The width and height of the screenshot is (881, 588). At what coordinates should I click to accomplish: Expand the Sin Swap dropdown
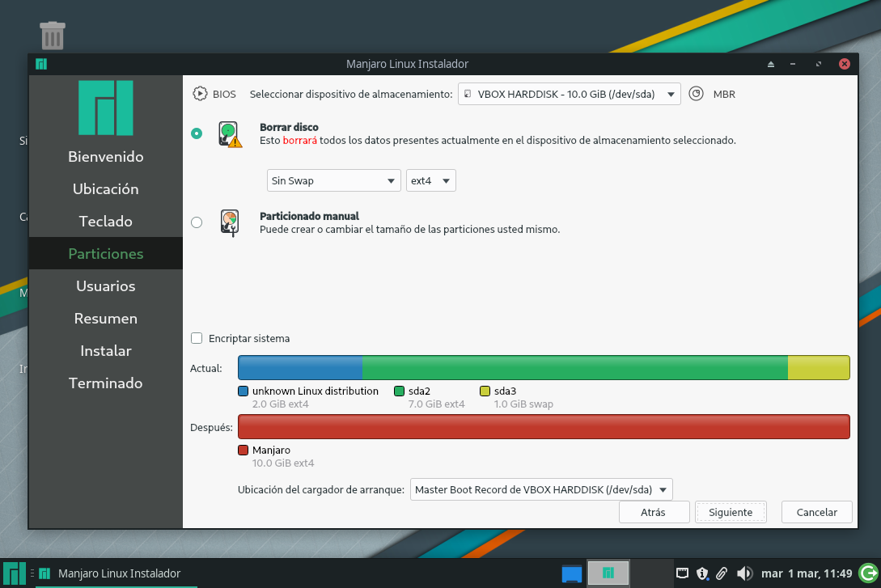click(333, 180)
